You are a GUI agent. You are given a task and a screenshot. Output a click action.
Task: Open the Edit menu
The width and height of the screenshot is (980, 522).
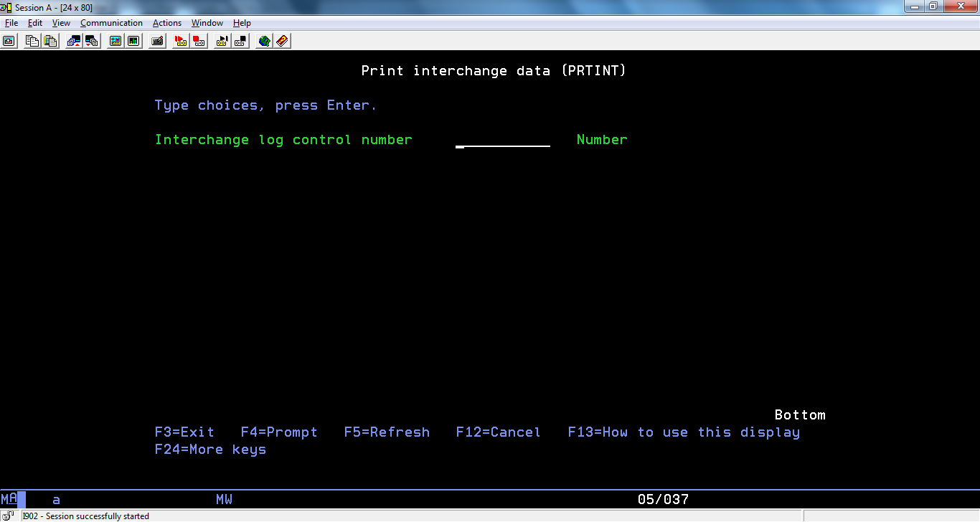point(35,23)
